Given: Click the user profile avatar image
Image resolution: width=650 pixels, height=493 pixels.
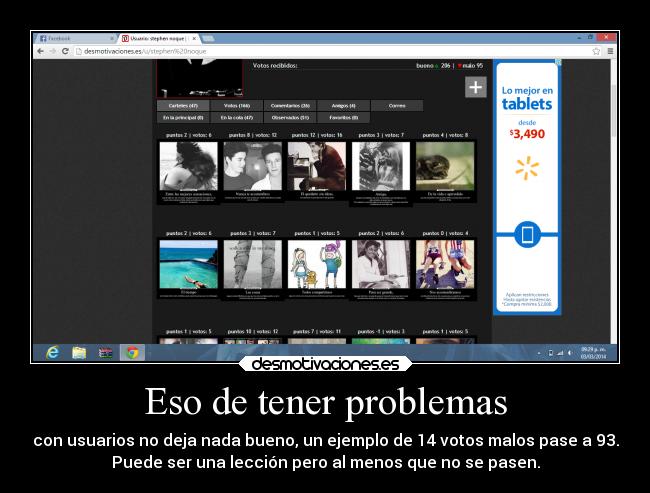Looking at the screenshot, I should pyautogui.click(x=199, y=78).
